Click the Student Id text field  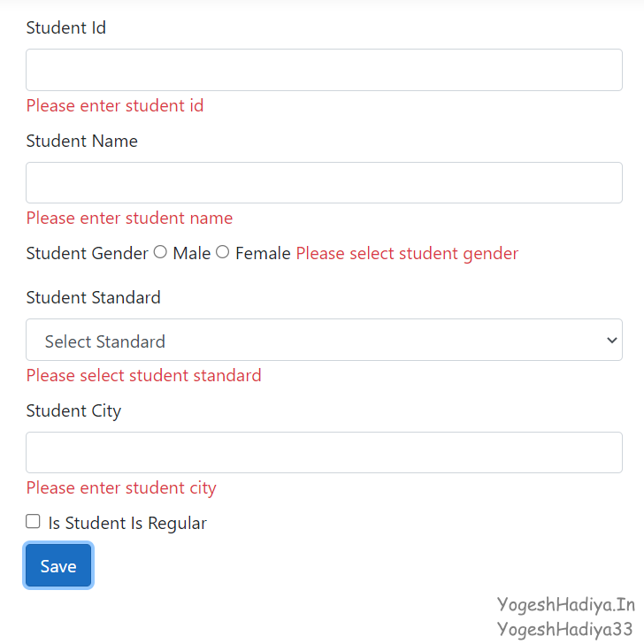324,70
